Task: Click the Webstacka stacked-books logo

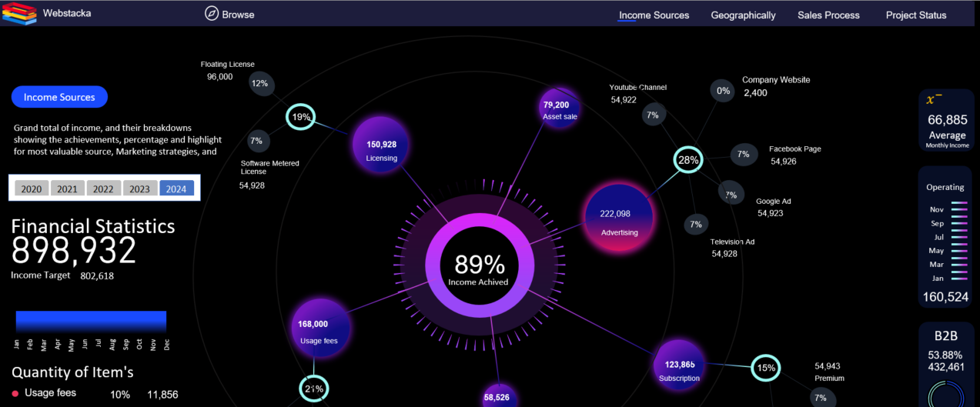Action: [19, 14]
